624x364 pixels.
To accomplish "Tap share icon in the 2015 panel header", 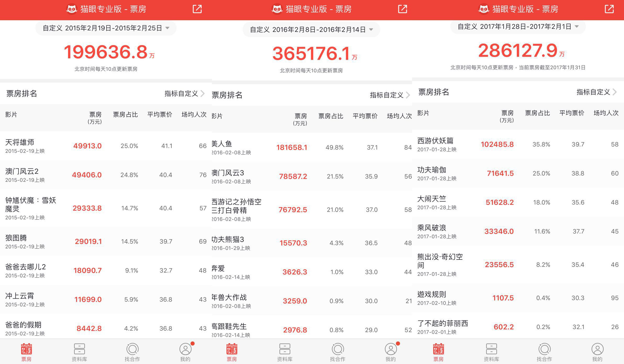I will [x=197, y=9].
